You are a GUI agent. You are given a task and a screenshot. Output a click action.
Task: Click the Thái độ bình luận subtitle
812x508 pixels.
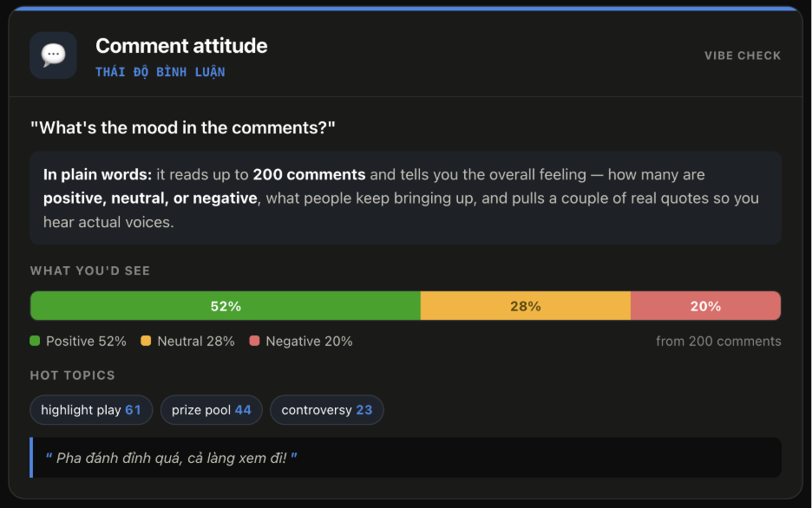click(160, 72)
